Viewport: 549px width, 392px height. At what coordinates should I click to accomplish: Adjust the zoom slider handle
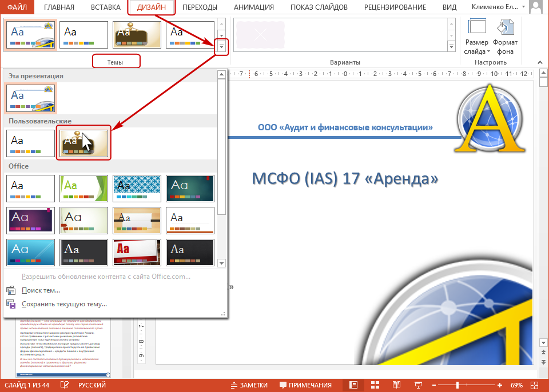coord(457,385)
